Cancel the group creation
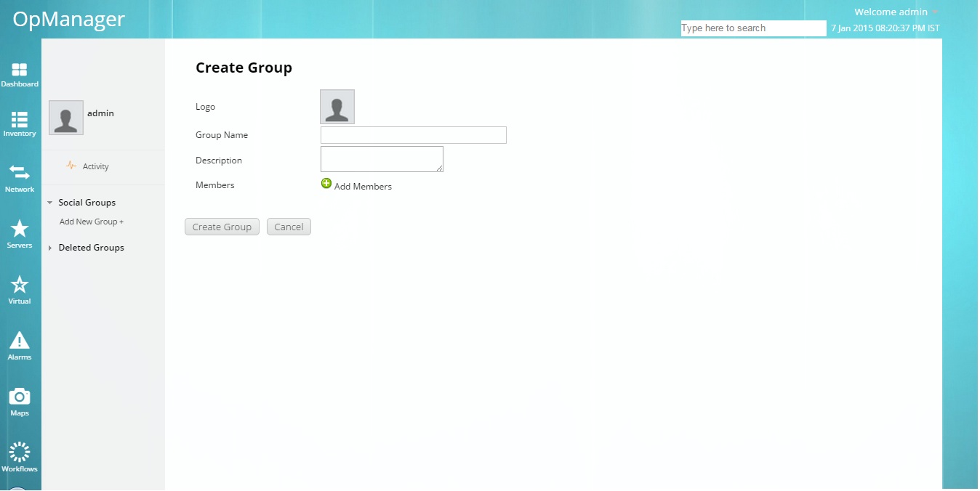The image size is (980, 491). point(289,226)
